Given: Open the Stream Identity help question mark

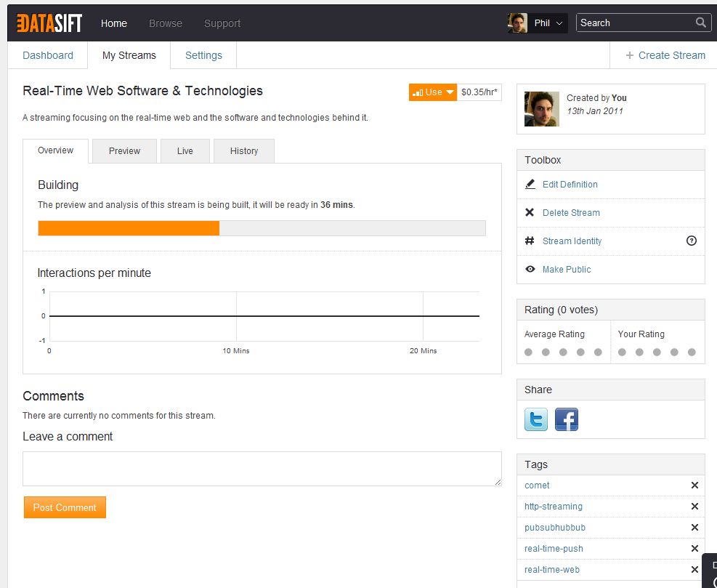Looking at the screenshot, I should [x=692, y=241].
